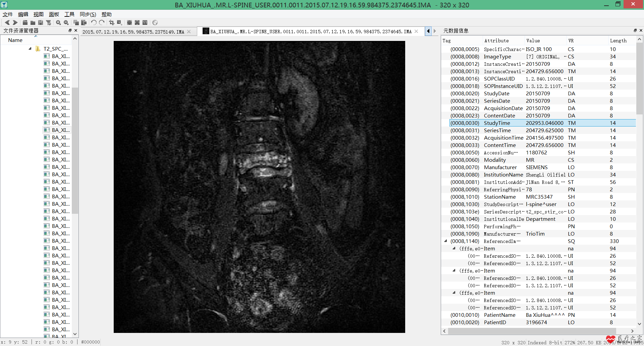Float the 元数据信息 panel

(635, 31)
